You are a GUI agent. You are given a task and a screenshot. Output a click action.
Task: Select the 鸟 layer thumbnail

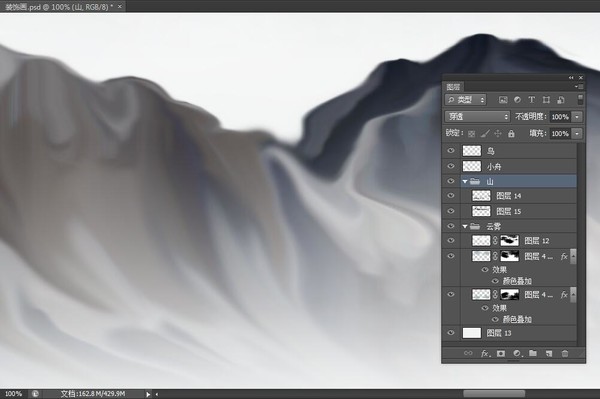pyautogui.click(x=471, y=151)
